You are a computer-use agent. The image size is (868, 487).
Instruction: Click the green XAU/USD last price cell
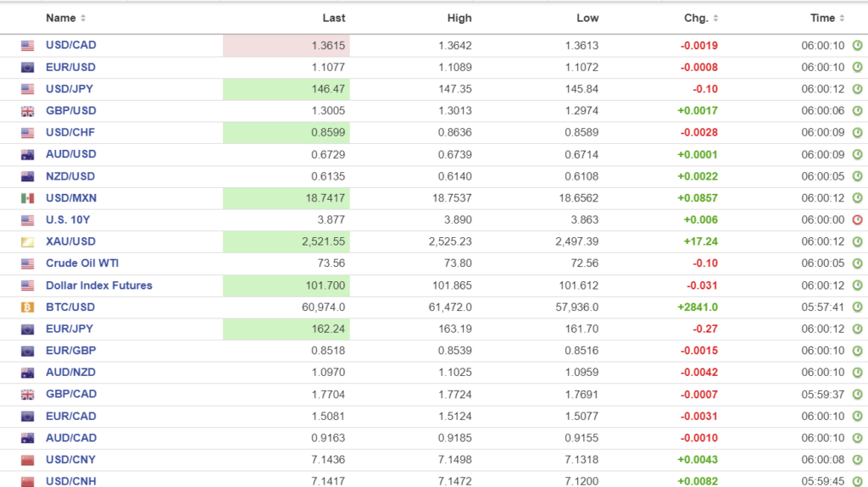287,242
